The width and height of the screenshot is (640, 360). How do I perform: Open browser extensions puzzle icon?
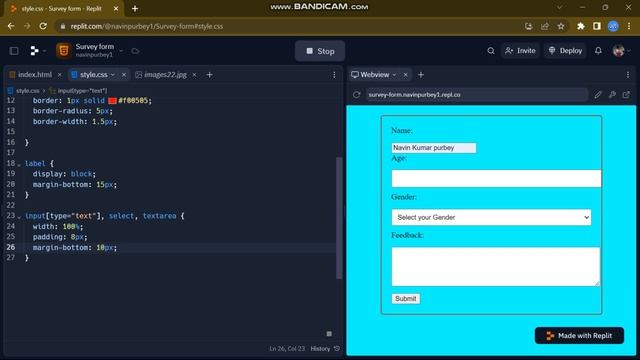coord(580,26)
